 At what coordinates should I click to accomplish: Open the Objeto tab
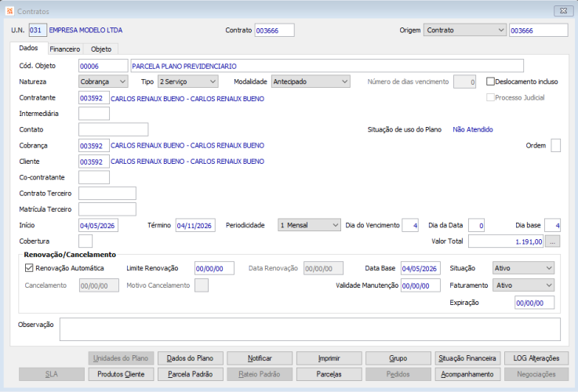coord(101,49)
